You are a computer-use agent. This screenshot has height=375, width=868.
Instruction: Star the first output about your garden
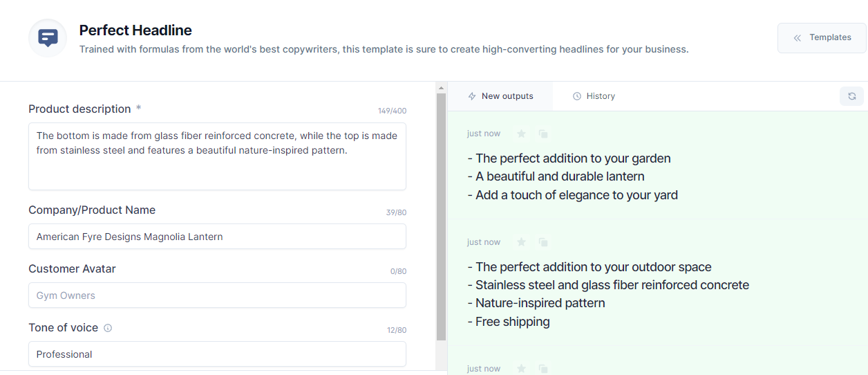pyautogui.click(x=522, y=134)
